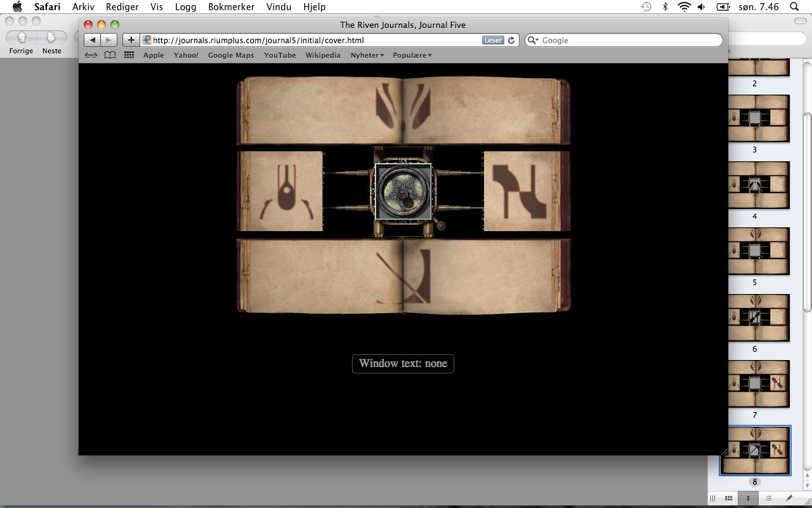Viewport: 812px width, 508px height.
Task: Open the YouTube bookmark
Action: coord(280,55)
